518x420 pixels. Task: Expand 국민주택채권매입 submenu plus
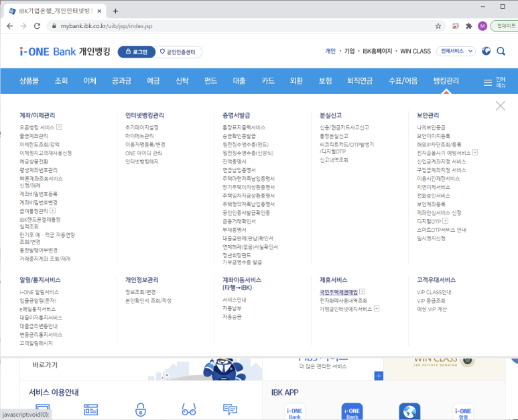coord(363,291)
